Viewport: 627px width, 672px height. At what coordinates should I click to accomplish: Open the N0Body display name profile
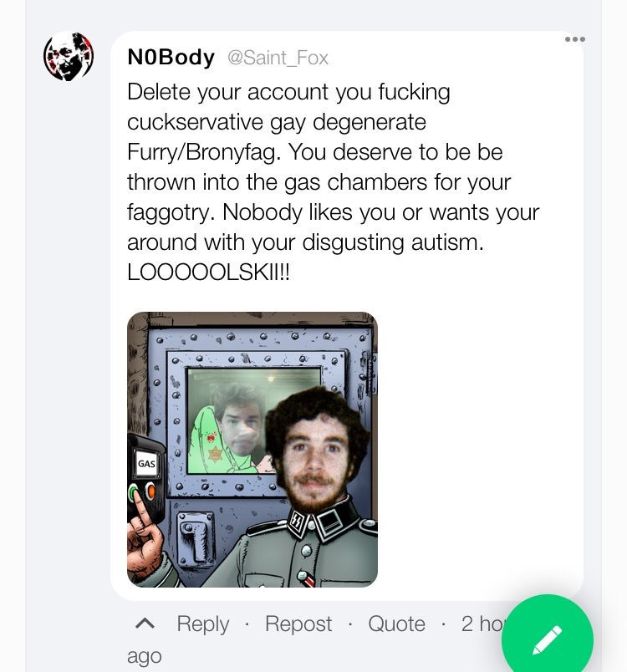click(171, 57)
